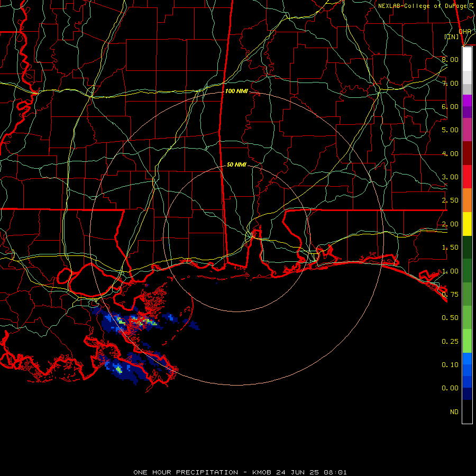This screenshot has height=476, width=476.
Task: Select the bright red legend color swatch
Action: point(467,177)
